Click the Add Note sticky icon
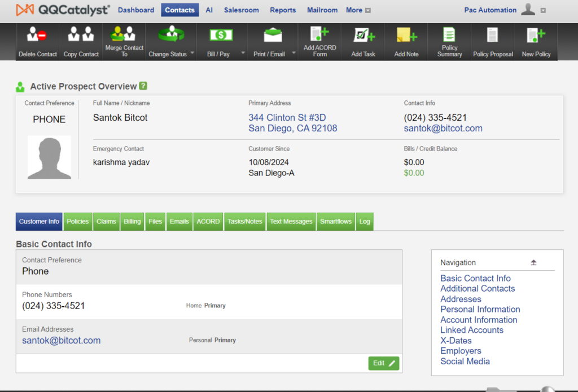 click(x=406, y=36)
